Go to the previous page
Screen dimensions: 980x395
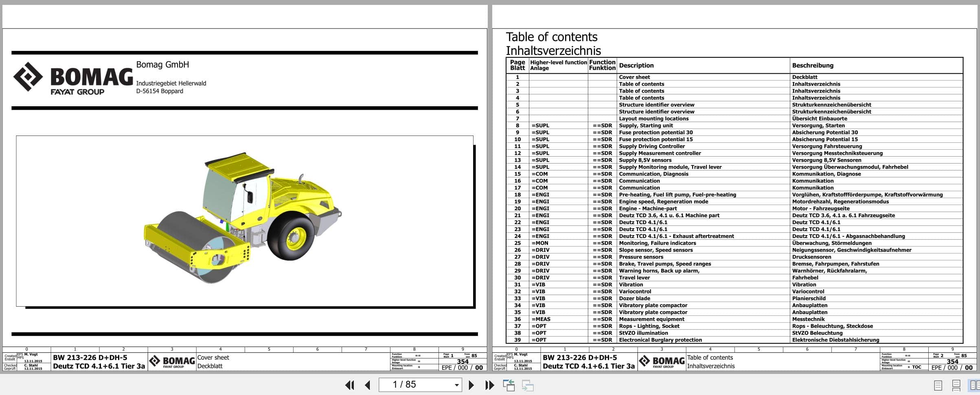point(368,385)
